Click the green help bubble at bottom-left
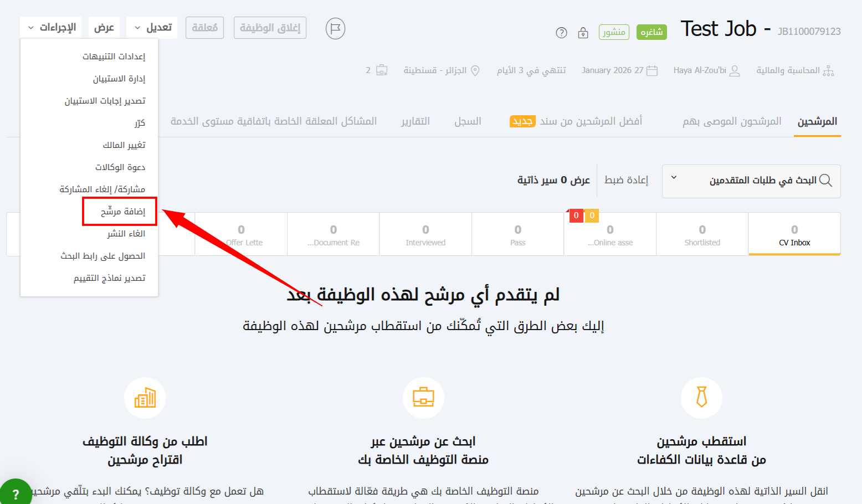This screenshot has height=504, width=862. 15,493
